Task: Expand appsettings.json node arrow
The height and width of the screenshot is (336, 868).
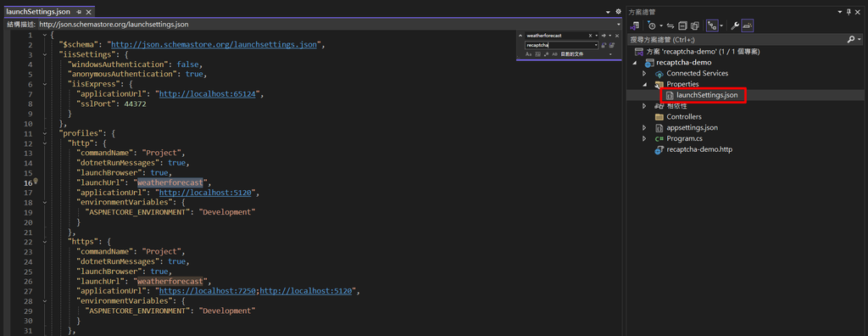Action: click(x=644, y=127)
